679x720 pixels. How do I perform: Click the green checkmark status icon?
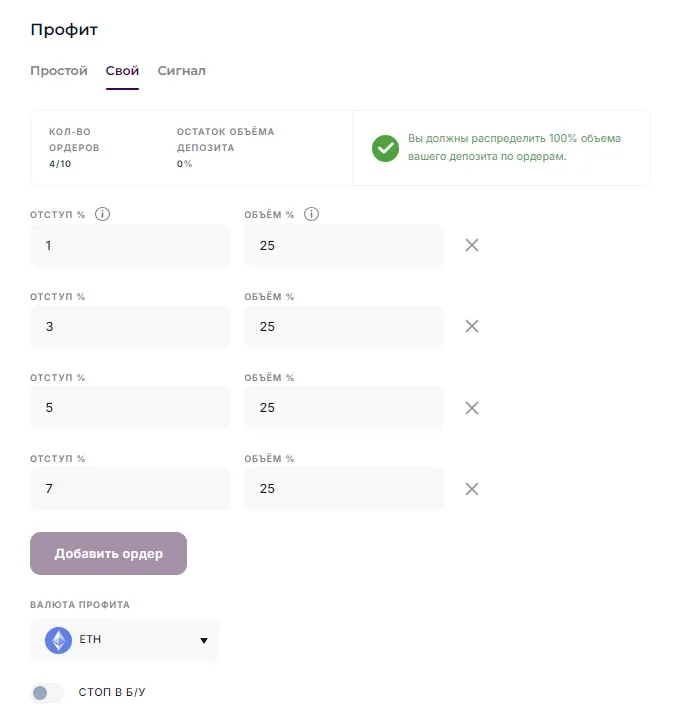(385, 148)
